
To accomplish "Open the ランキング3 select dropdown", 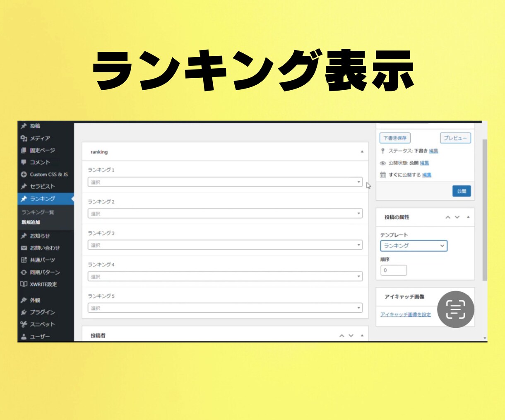I will click(225, 245).
